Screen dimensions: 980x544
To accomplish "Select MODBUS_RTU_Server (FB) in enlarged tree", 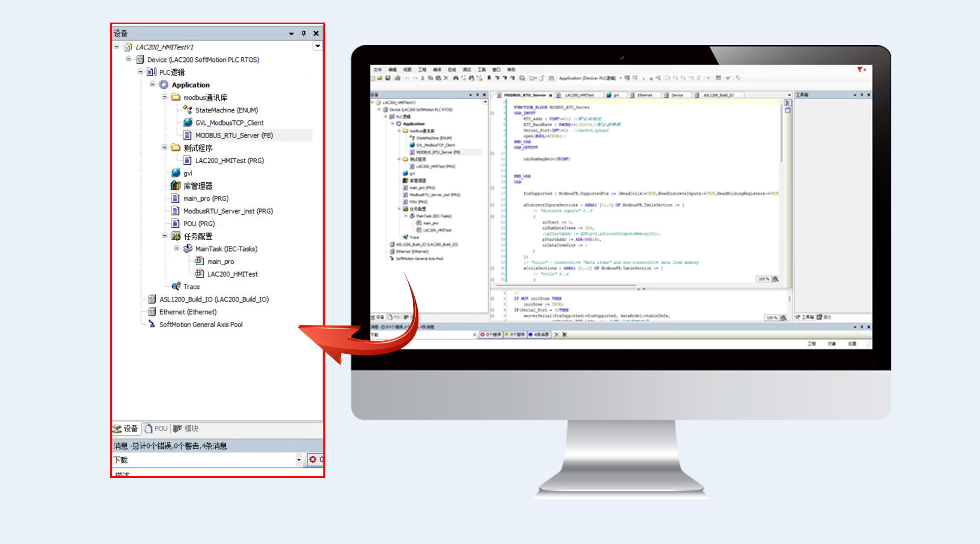I will [x=234, y=135].
